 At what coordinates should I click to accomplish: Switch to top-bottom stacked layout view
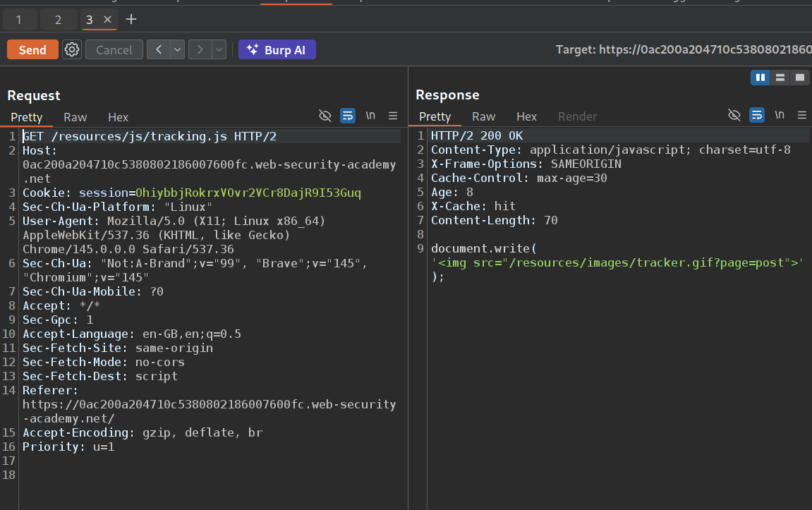pos(780,78)
